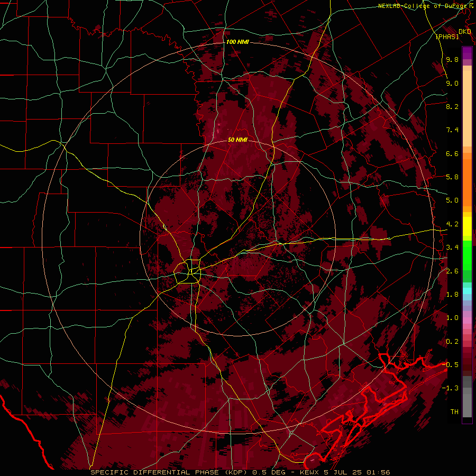Click the 100 NMI range ring label
Image resolution: width=476 pixels, height=476 pixels.
tap(237, 42)
